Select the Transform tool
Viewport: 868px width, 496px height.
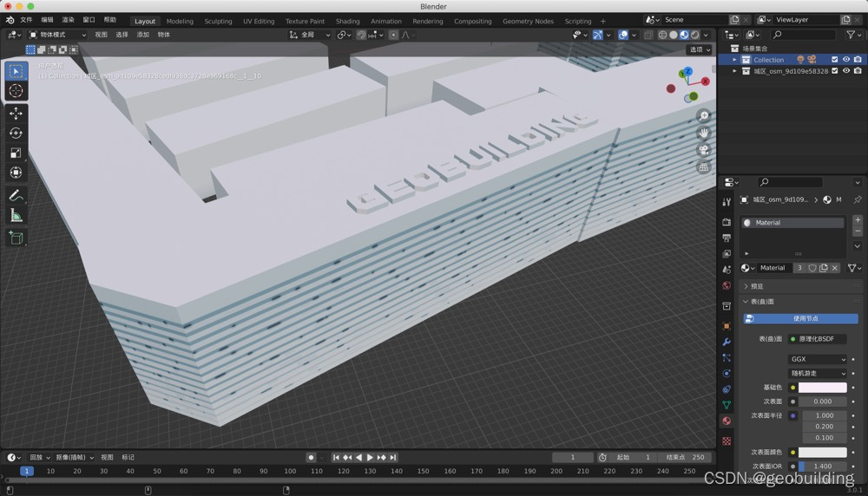pyautogui.click(x=16, y=173)
